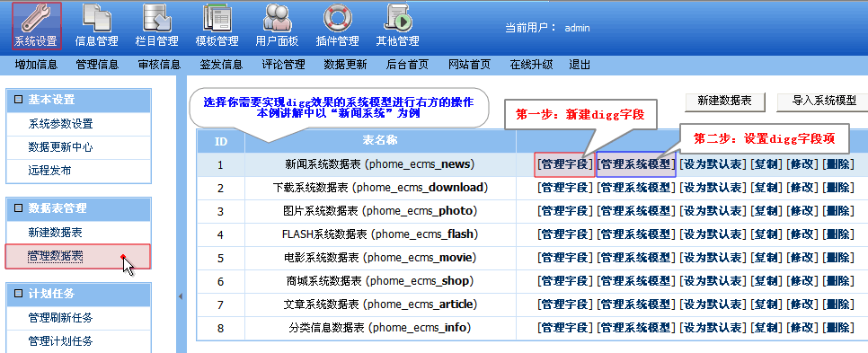Viewport: 868px width, 353px height.
Task: Collapse the left sidebar with the arrow handle
Action: [x=181, y=297]
